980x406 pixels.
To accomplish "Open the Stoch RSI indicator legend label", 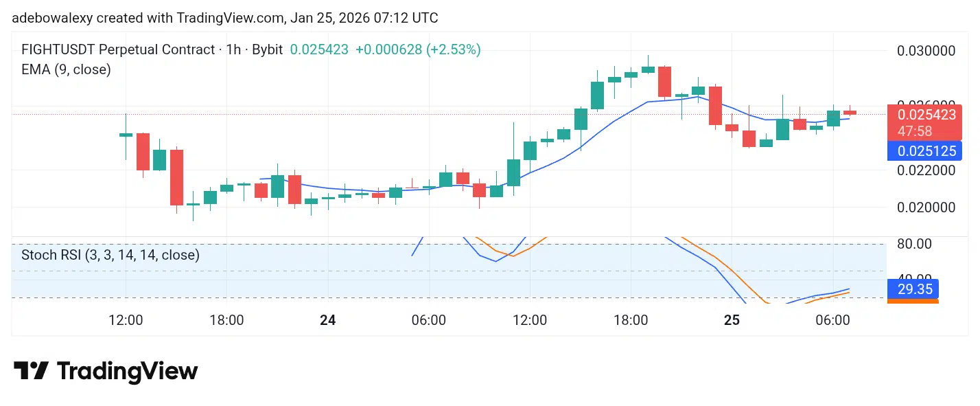I will [x=110, y=255].
